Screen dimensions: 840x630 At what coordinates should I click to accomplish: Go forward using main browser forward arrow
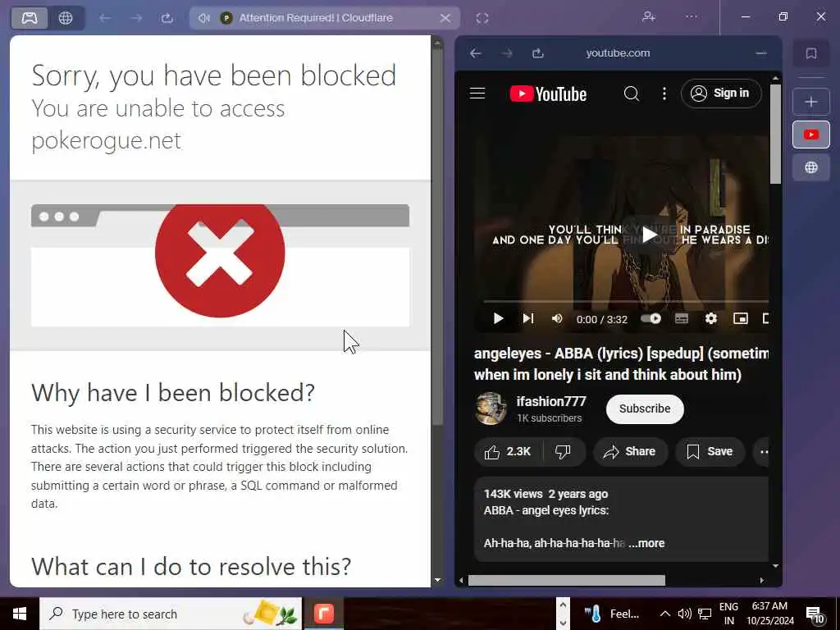tap(136, 18)
